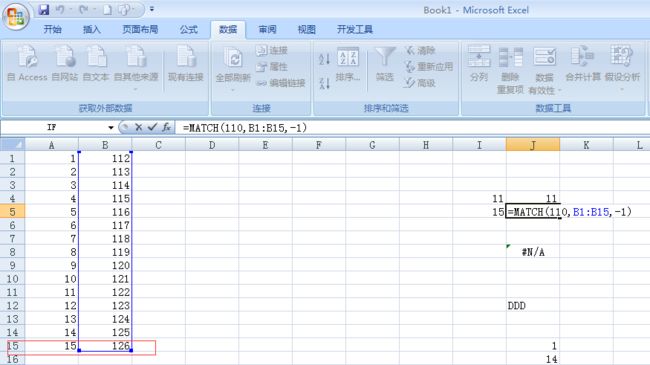This screenshot has height=365, width=650.
Task: Open 连接 connections button
Action: 272,51
